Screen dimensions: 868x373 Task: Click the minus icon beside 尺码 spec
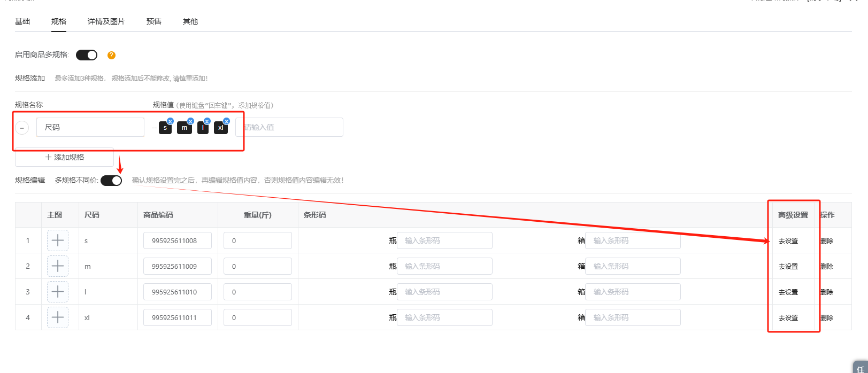pos(22,128)
